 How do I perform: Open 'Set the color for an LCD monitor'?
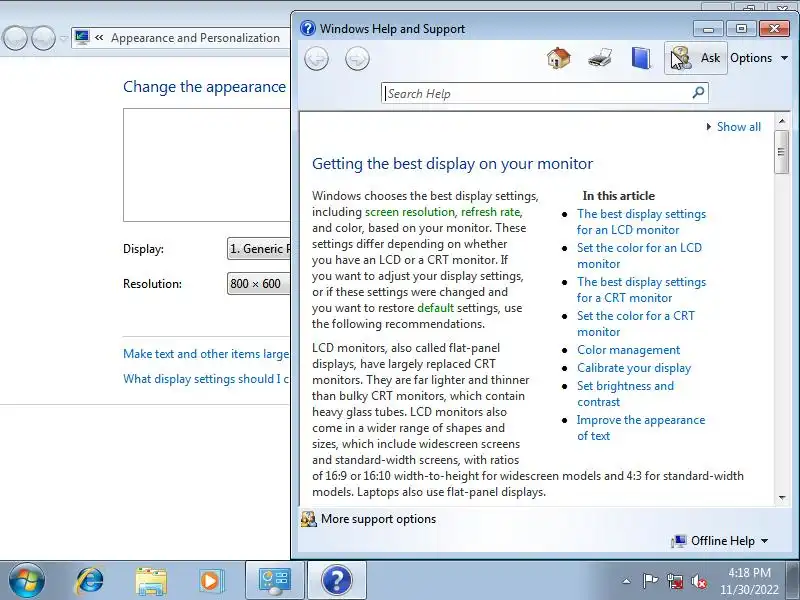[x=639, y=256]
